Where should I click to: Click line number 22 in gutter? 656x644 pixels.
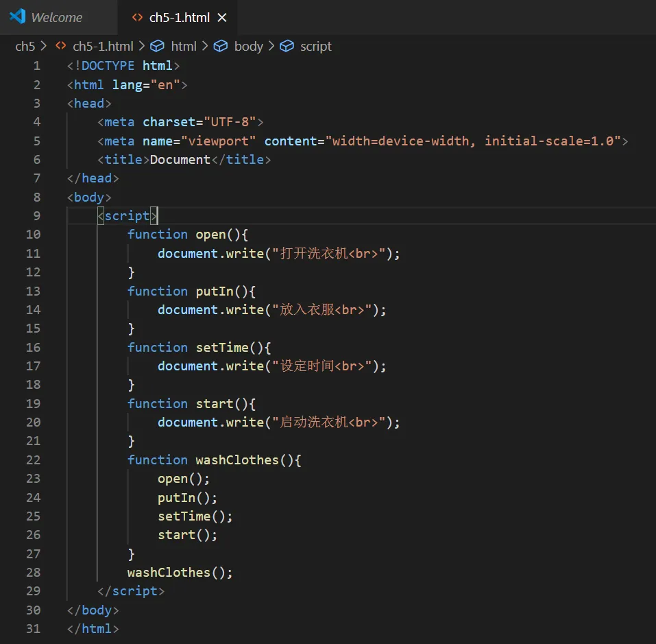[33, 460]
